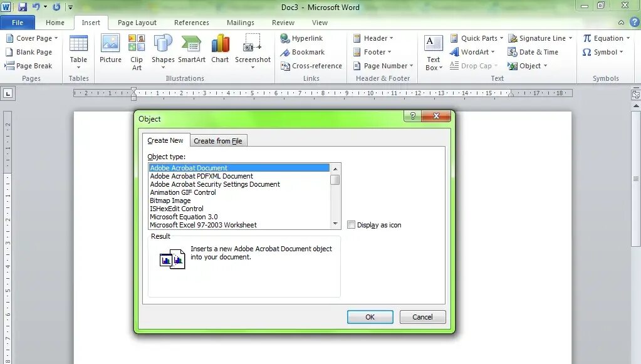641x364 pixels.
Task: Switch to the Review tab
Action: tap(283, 23)
